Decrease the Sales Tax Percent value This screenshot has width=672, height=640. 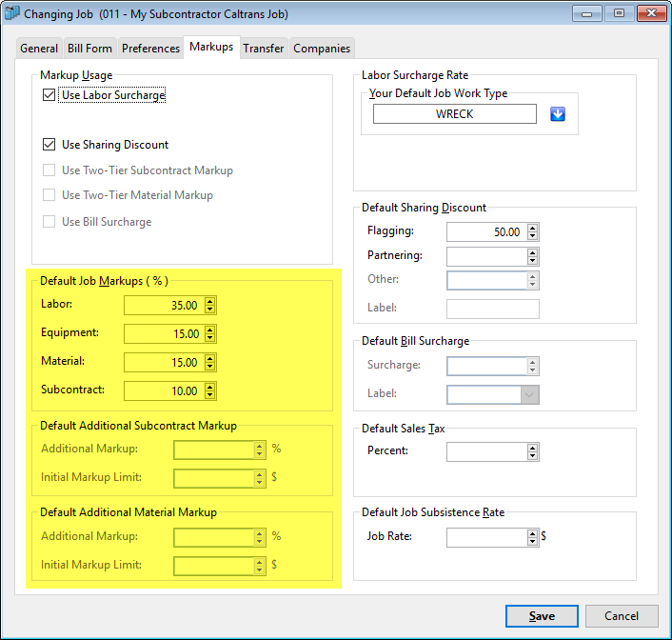[x=532, y=456]
